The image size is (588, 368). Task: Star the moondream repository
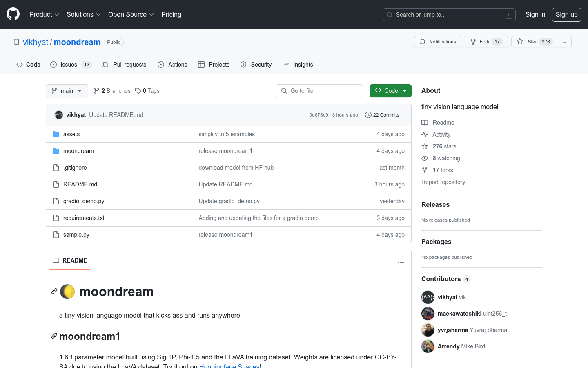(535, 42)
